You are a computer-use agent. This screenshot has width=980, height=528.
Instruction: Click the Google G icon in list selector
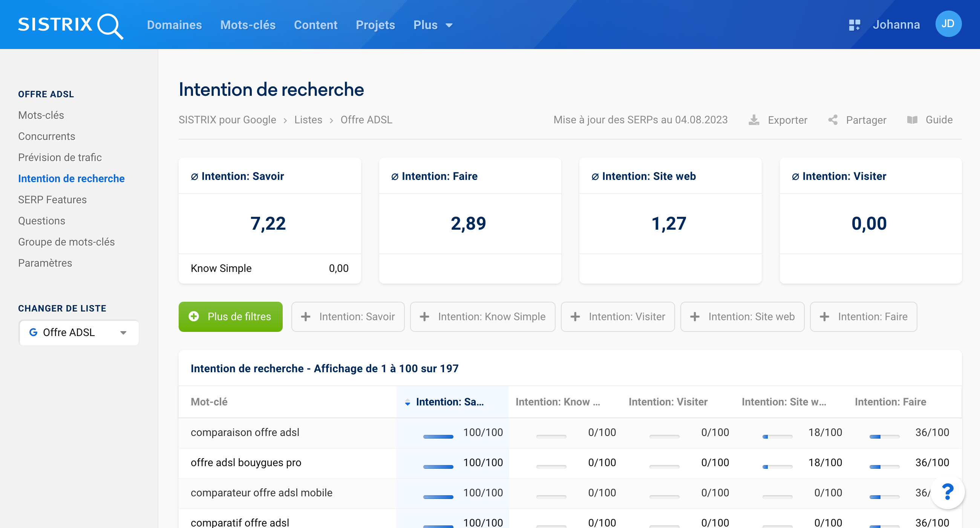(33, 332)
